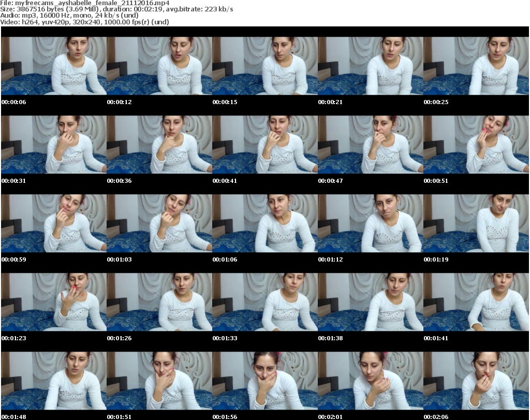
Task: Click the thumbnail at timestamp 00:00:06
Action: coord(54,66)
